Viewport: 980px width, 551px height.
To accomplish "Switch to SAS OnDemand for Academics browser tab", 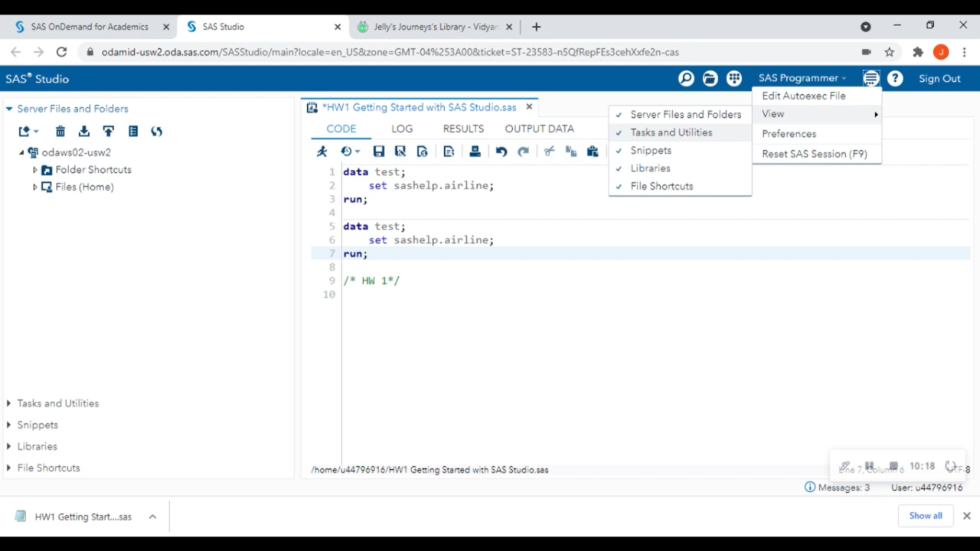I will [x=90, y=27].
